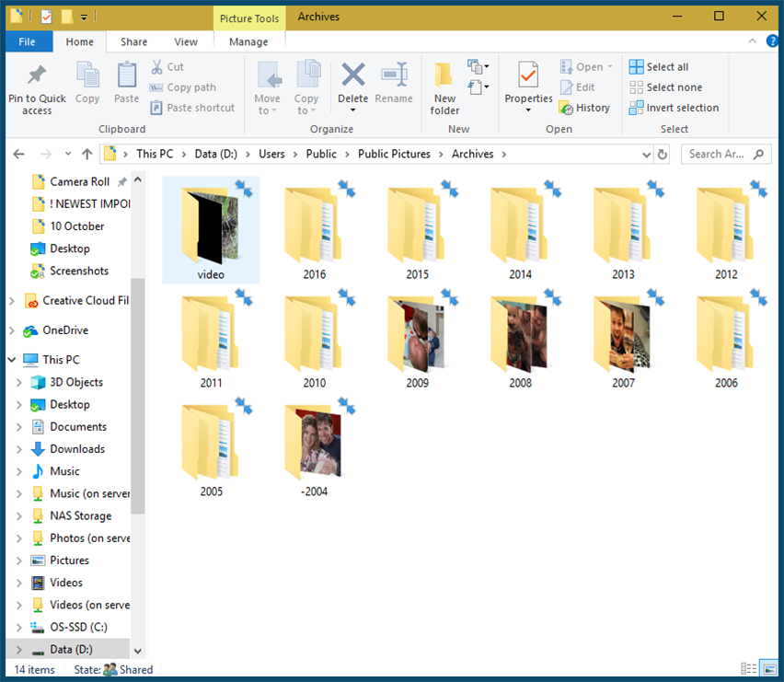The image size is (784, 682).
Task: Open the Recent locations dropdown arrow
Action: point(68,154)
